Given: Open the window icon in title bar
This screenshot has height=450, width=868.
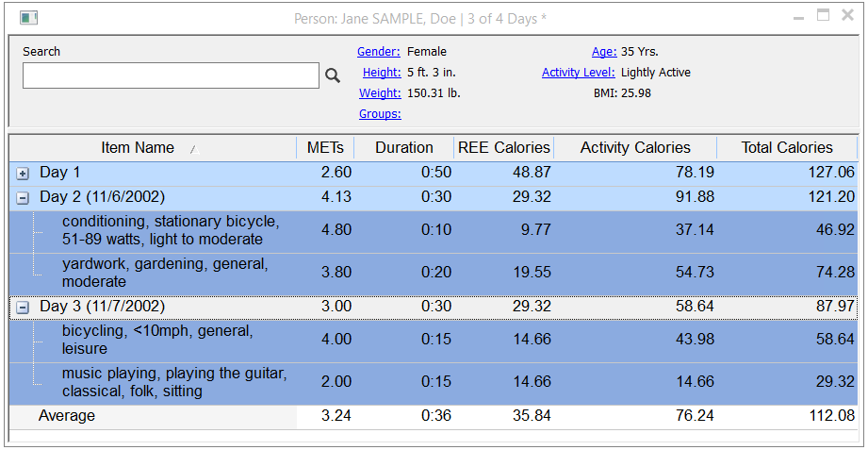Looking at the screenshot, I should 29,18.
